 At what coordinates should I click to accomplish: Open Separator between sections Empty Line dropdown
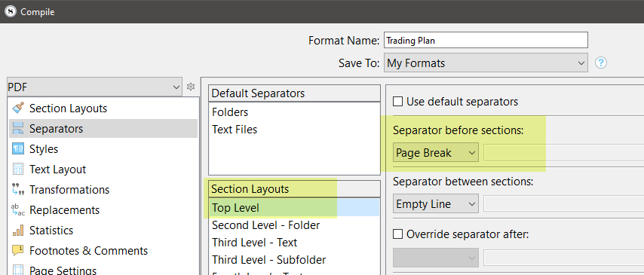click(x=436, y=203)
